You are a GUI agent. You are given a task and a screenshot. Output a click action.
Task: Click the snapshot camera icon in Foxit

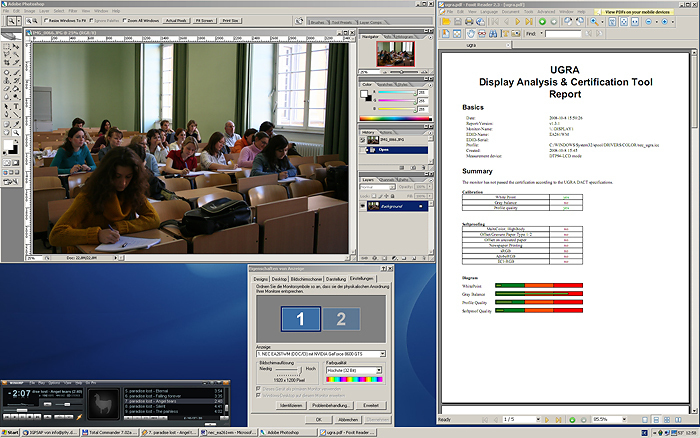click(x=516, y=33)
